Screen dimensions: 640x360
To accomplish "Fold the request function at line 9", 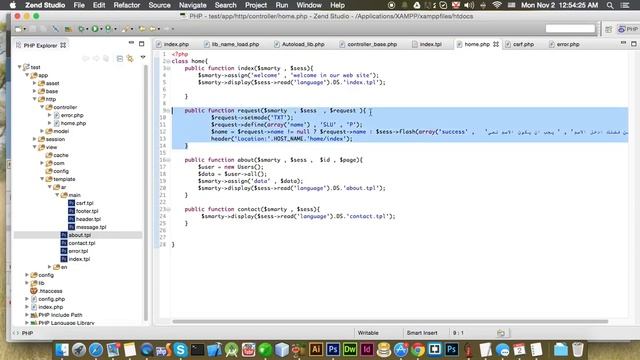I will click(168, 111).
